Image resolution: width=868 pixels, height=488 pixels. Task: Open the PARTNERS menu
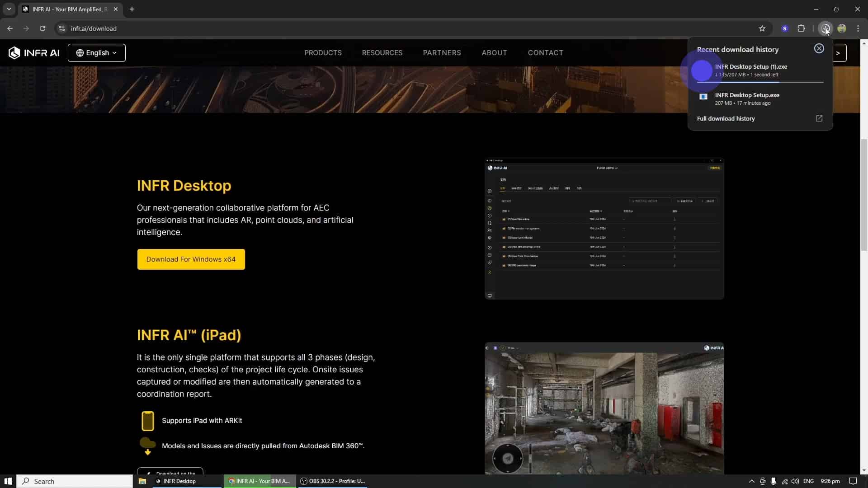coord(442,53)
